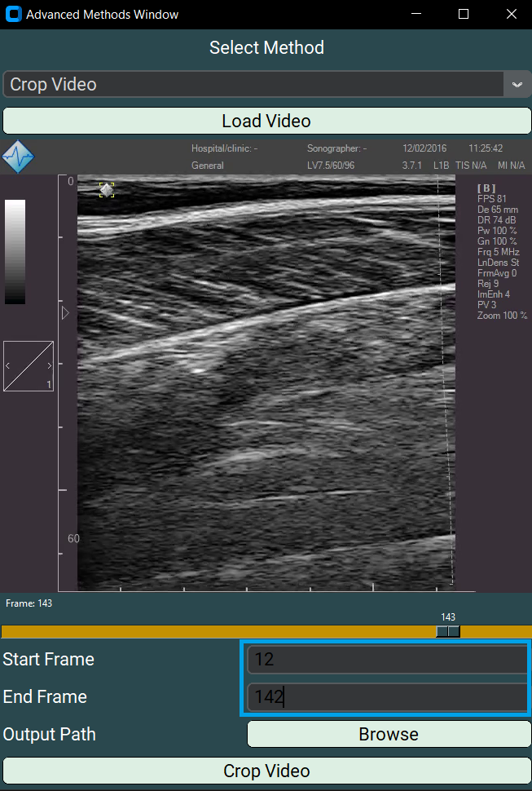Maximize the Advanced Methods Window
This screenshot has height=791, width=532.
click(x=464, y=15)
